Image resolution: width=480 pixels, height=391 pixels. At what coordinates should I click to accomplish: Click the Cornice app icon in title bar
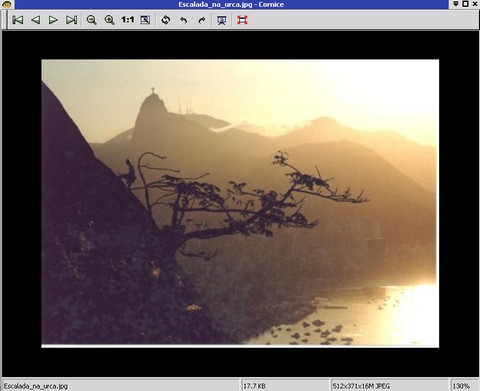click(7, 4)
